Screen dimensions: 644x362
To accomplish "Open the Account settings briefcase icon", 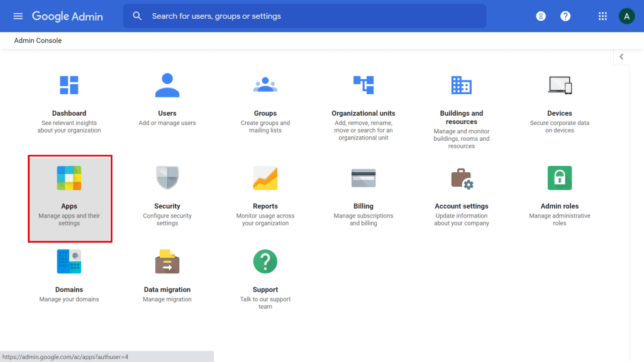I will (462, 178).
